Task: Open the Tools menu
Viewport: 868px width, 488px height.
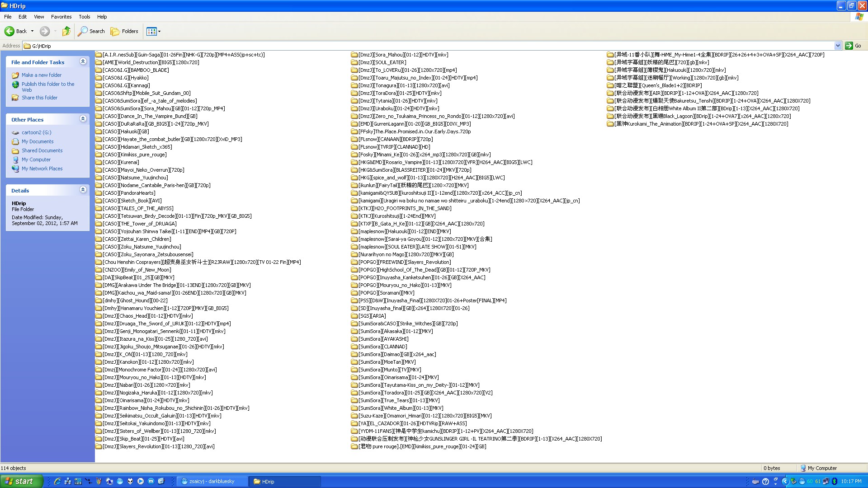Action: point(85,17)
